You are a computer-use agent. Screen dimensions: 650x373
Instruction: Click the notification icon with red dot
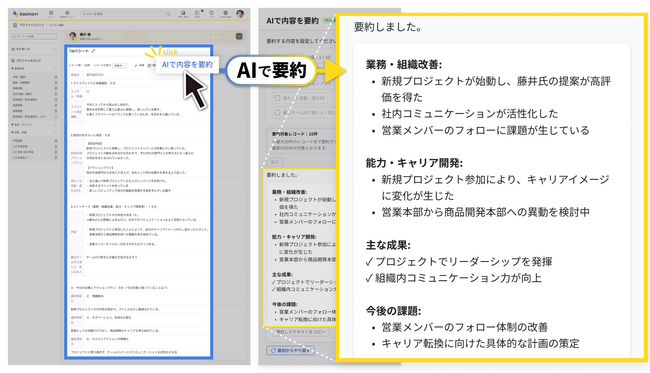(x=198, y=14)
